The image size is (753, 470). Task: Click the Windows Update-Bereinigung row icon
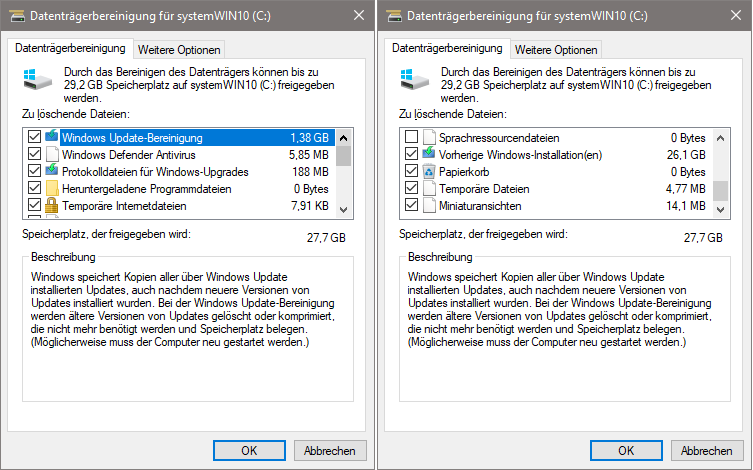pyautogui.click(x=51, y=136)
